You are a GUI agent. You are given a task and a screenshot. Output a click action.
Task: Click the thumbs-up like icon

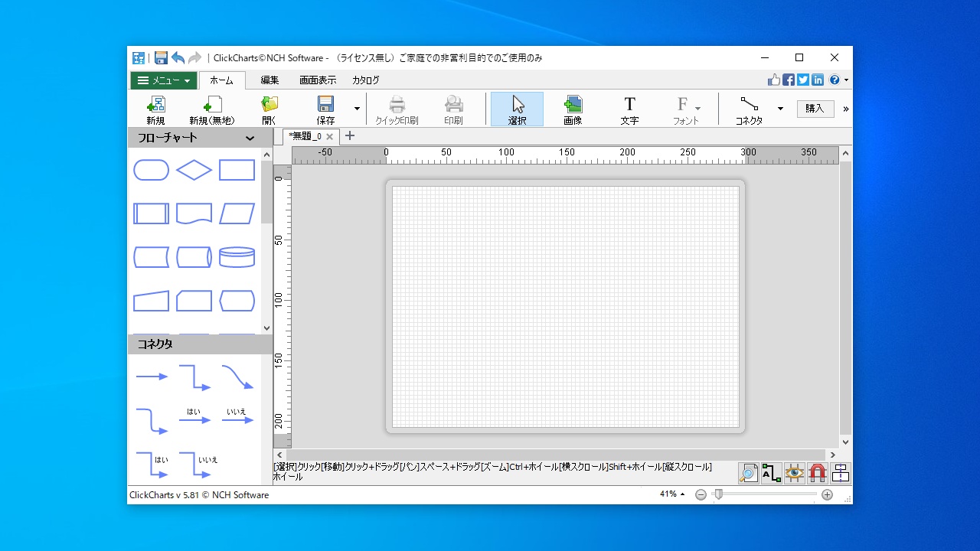click(774, 80)
